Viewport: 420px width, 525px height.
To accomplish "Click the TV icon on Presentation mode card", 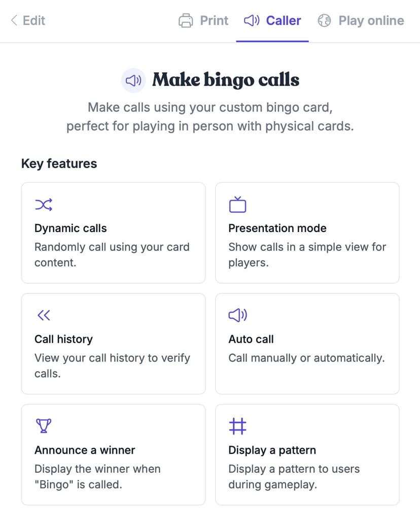I will click(237, 204).
